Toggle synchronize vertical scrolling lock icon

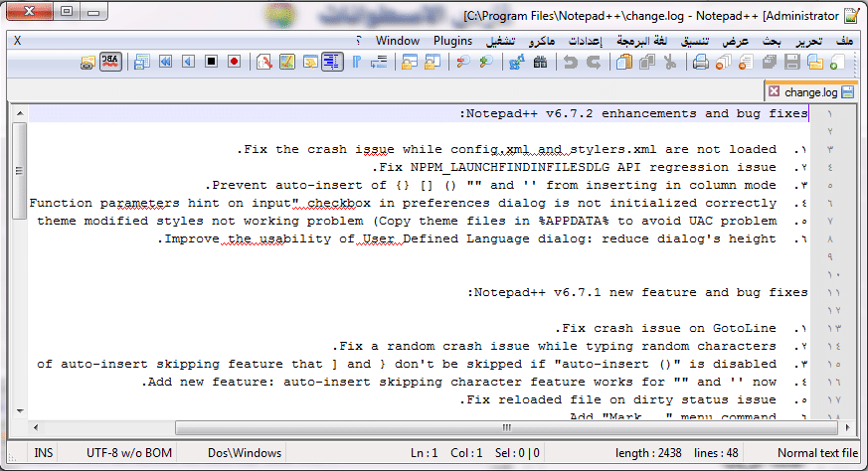433,62
